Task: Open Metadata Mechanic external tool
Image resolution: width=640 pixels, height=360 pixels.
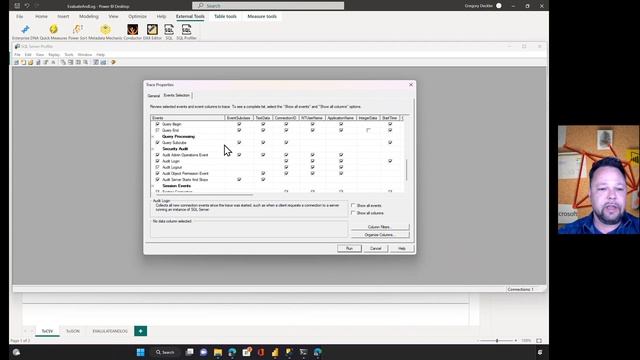Action: coord(105,32)
